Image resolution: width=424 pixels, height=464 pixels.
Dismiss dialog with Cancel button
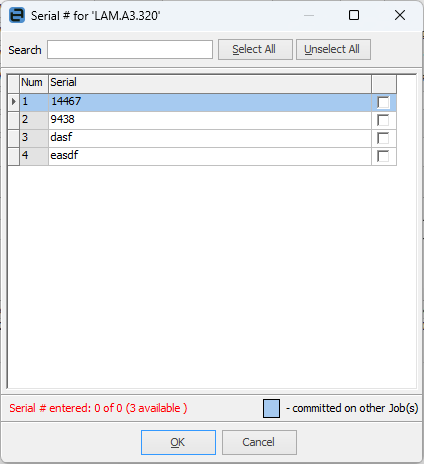point(259,442)
